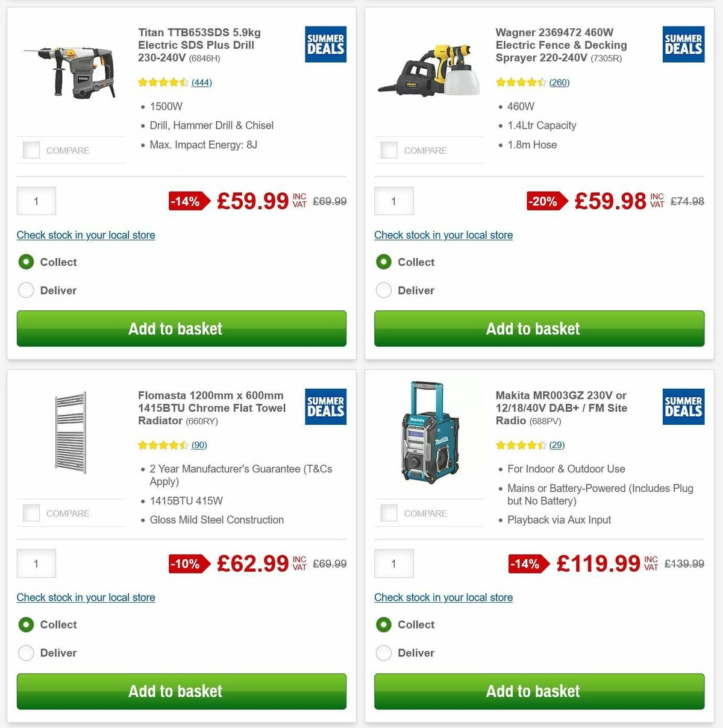The height and width of the screenshot is (728, 723).
Task: Choose Collect for the Flomasta radiator
Action: 26,624
